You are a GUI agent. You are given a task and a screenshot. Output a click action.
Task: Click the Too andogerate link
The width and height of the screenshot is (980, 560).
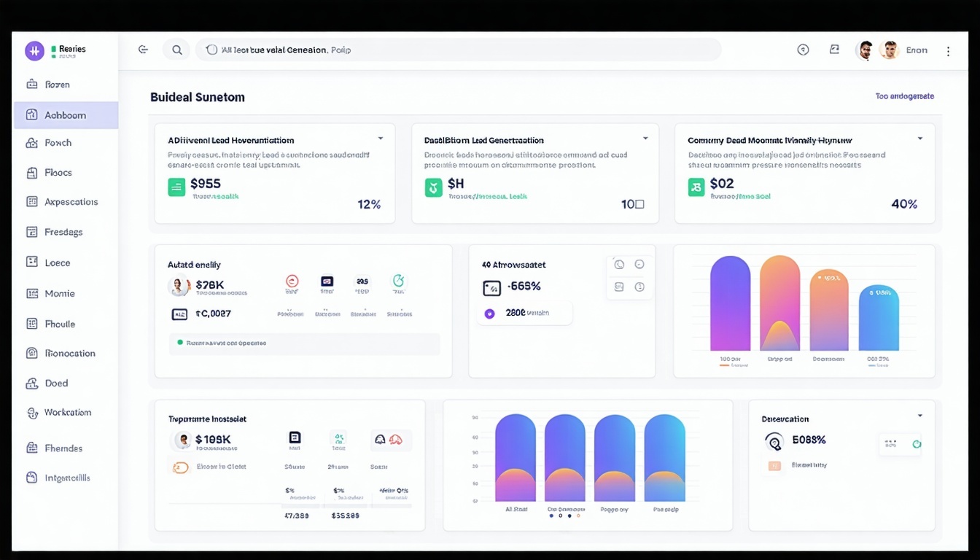904,96
